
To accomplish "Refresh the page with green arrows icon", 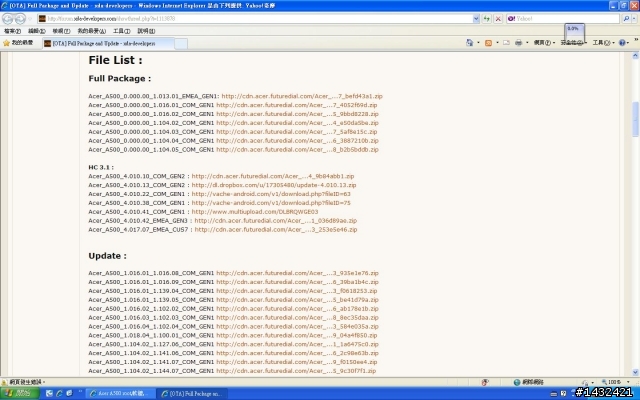I will pyautogui.click(x=487, y=18).
